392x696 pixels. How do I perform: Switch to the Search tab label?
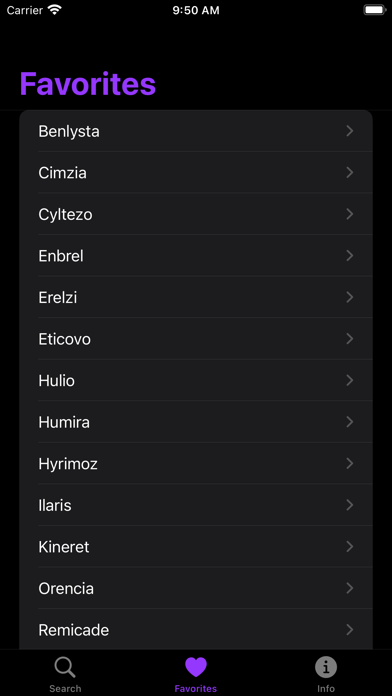click(65, 688)
